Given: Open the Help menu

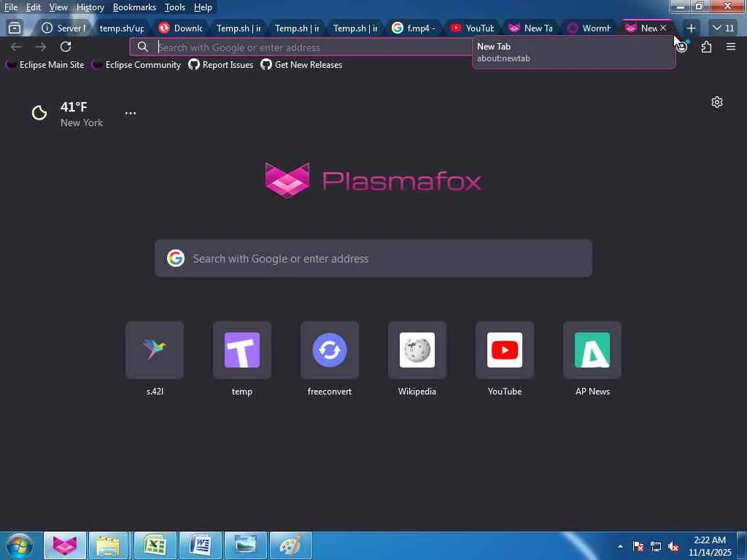Looking at the screenshot, I should 203,7.
